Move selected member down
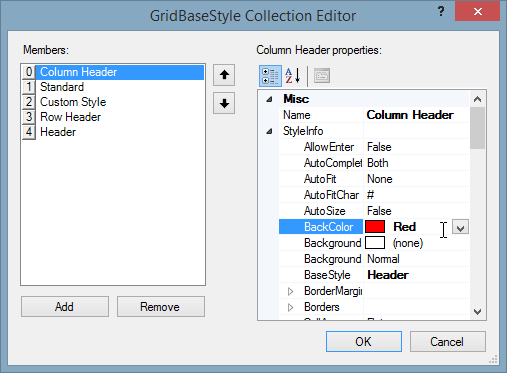This screenshot has width=507, height=373. [224, 103]
